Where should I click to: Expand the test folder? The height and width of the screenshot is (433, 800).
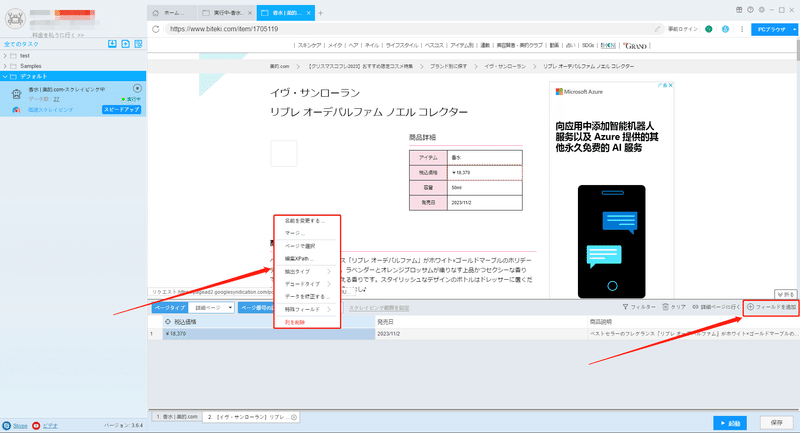5,56
